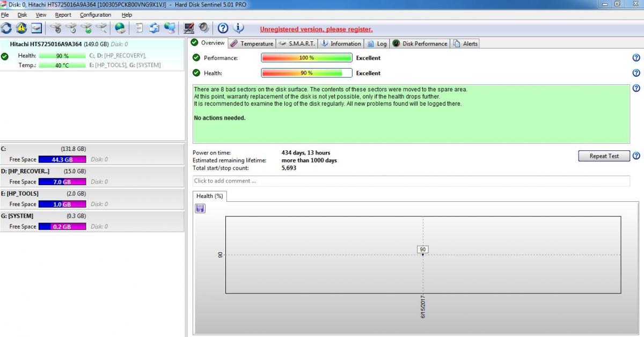Open the Report menu

63,15
